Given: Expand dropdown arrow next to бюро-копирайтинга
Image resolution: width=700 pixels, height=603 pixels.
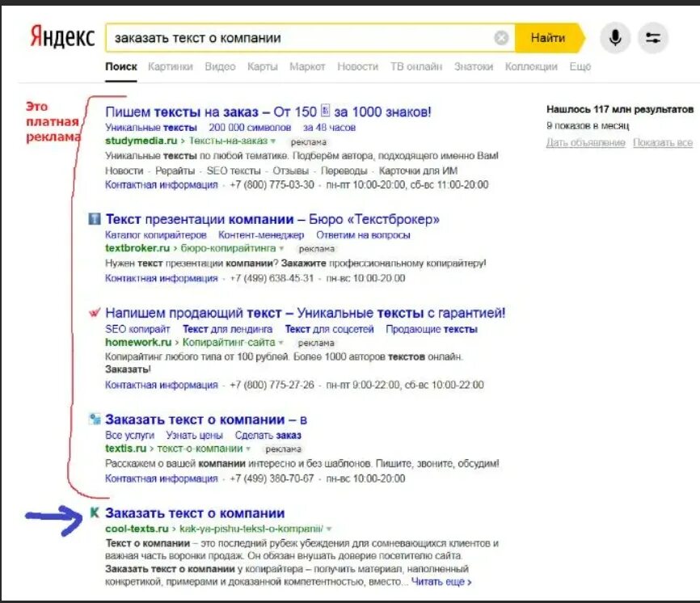Looking at the screenshot, I should coord(281,248).
